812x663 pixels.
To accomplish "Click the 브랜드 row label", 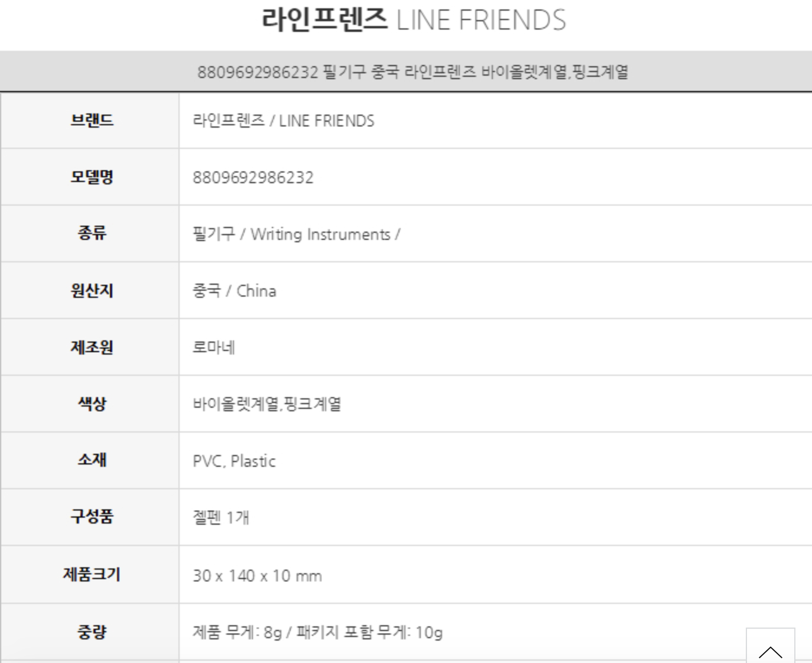I will point(92,121).
